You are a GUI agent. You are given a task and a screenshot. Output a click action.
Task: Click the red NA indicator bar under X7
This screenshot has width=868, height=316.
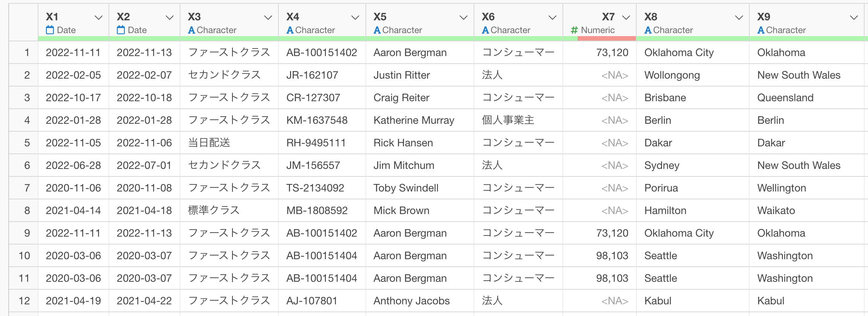607,38
